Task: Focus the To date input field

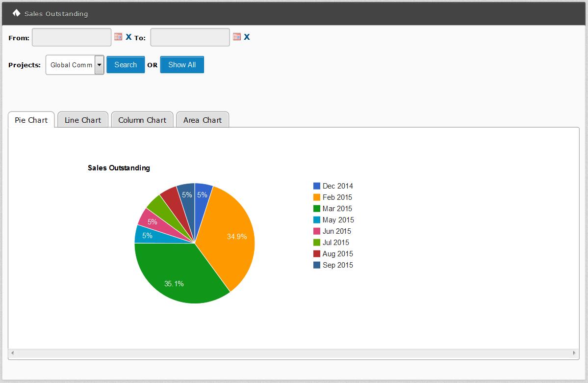Action: point(190,37)
